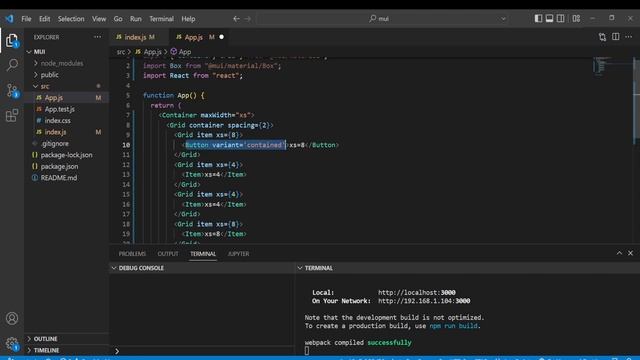The width and height of the screenshot is (640, 360).
Task: Switch to the Problems panel tab
Action: 132,253
